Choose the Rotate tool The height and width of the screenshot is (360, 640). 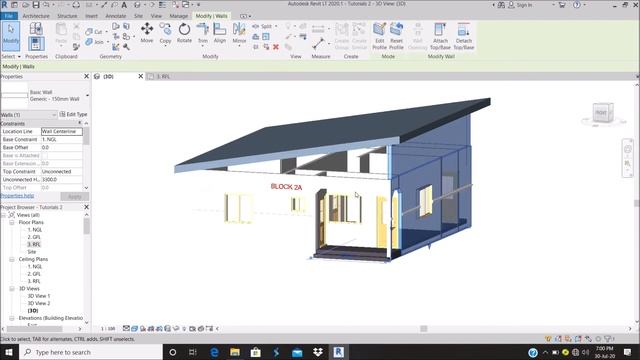(184, 33)
